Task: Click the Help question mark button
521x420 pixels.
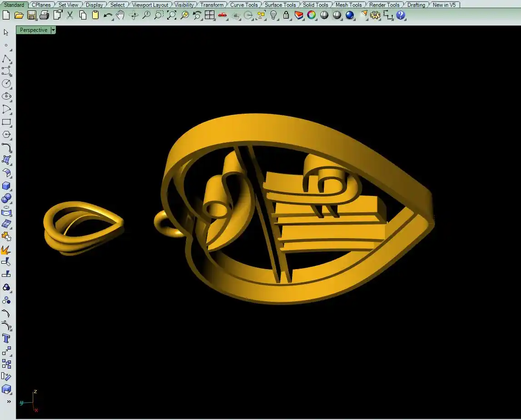Action: point(400,15)
